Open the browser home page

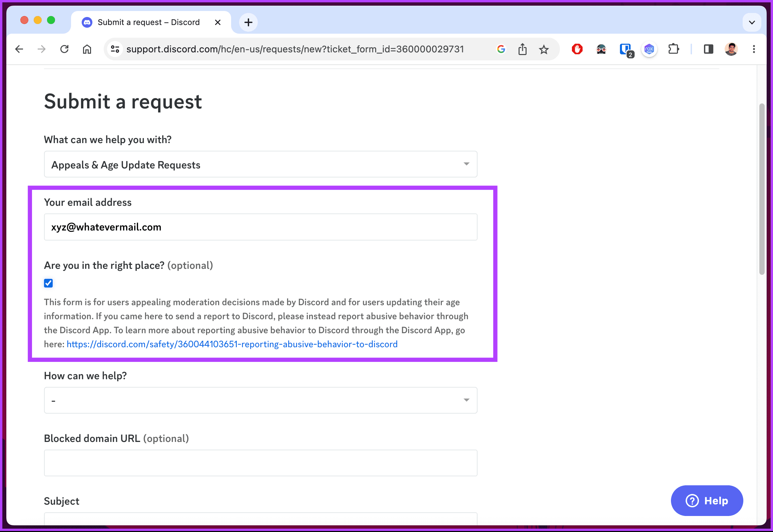click(87, 49)
